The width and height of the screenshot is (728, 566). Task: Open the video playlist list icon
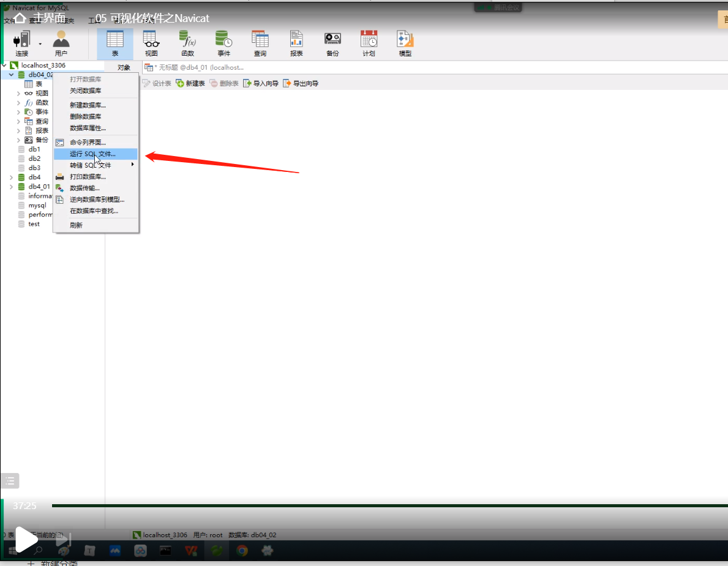click(x=10, y=481)
